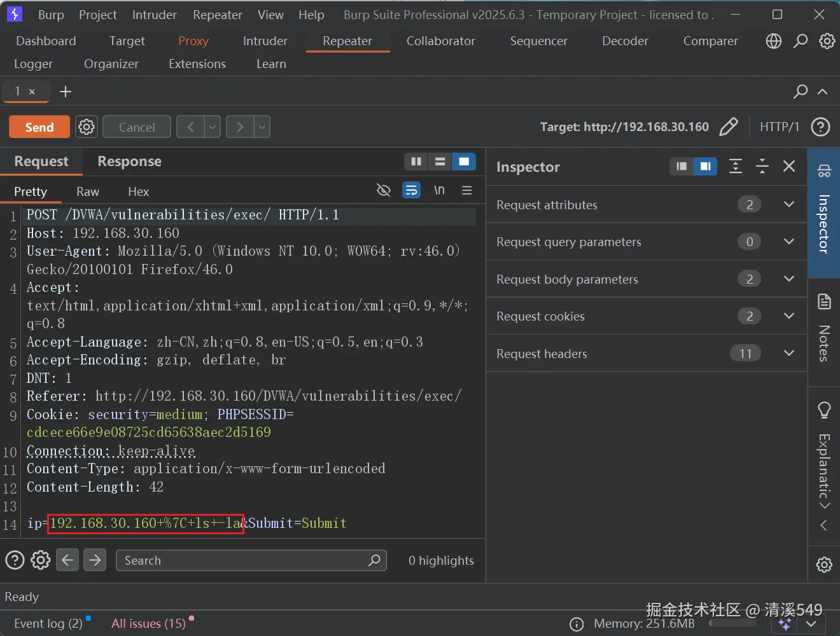The width and height of the screenshot is (840, 636).
Task: Open the globe browser icon
Action: [x=774, y=41]
